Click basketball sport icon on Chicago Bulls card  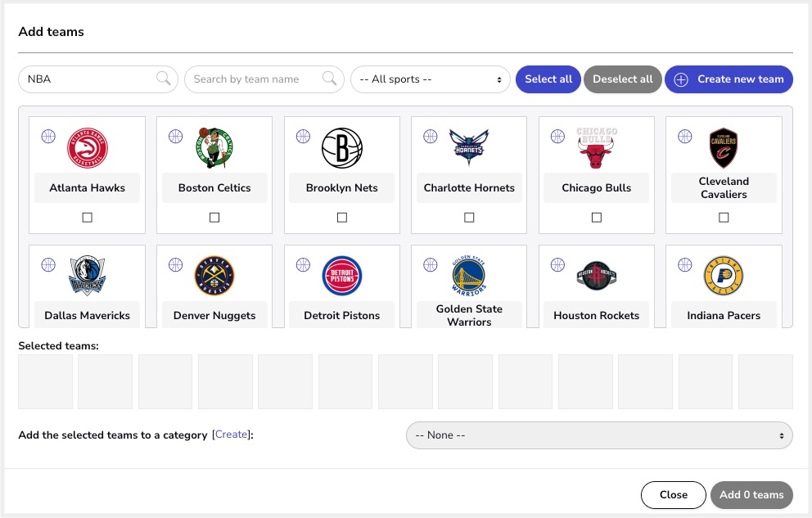557,136
